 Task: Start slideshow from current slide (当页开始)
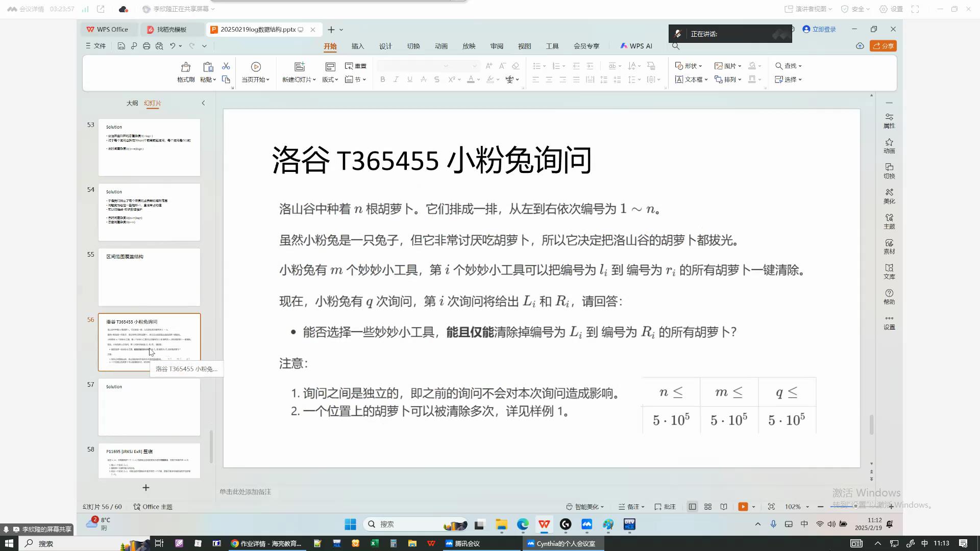[x=256, y=67]
